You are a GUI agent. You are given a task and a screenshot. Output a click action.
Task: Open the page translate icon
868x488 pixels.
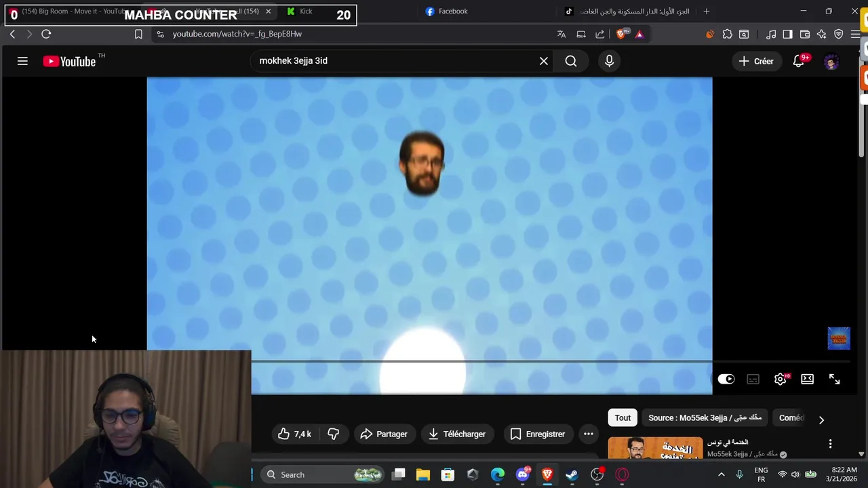coord(561,34)
